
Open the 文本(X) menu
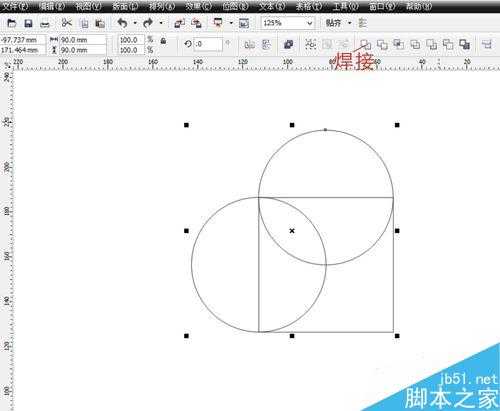(x=272, y=6)
